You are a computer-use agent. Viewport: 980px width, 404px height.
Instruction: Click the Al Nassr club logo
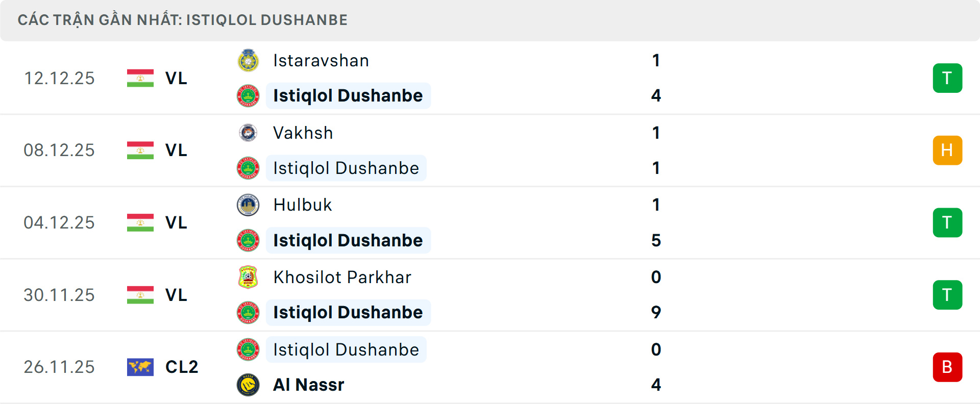[x=248, y=385]
